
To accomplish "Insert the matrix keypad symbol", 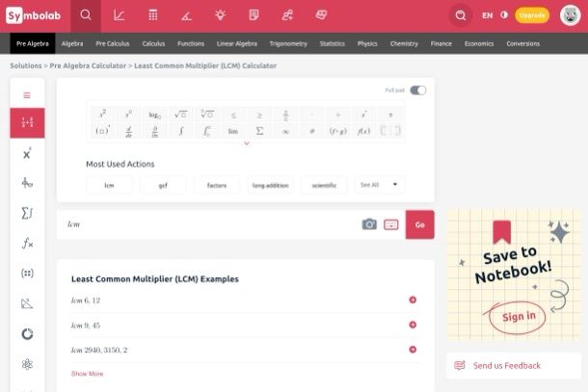I will pos(390,131).
